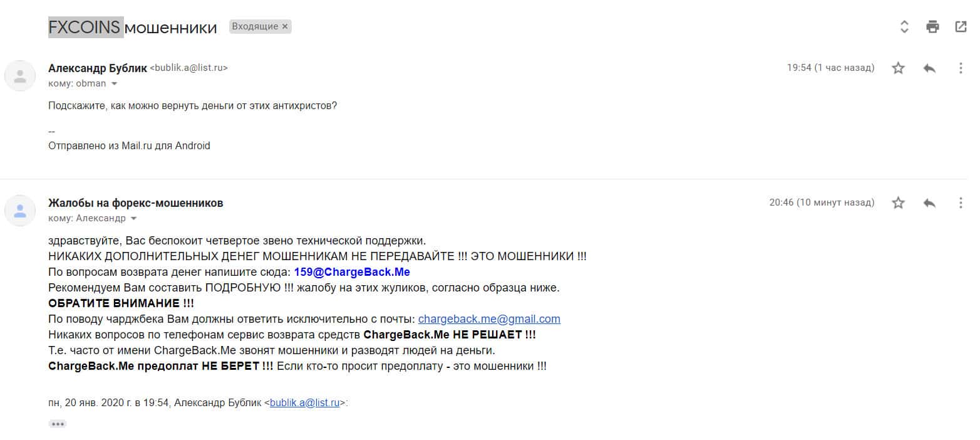Open more options for the 19:54 message
Screen dimensions: 980x440
tap(961, 68)
